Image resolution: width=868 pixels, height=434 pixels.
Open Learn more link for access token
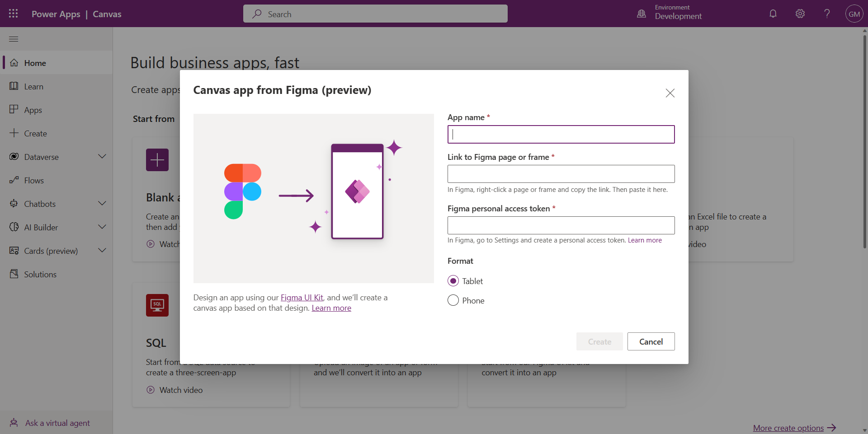[x=645, y=240]
